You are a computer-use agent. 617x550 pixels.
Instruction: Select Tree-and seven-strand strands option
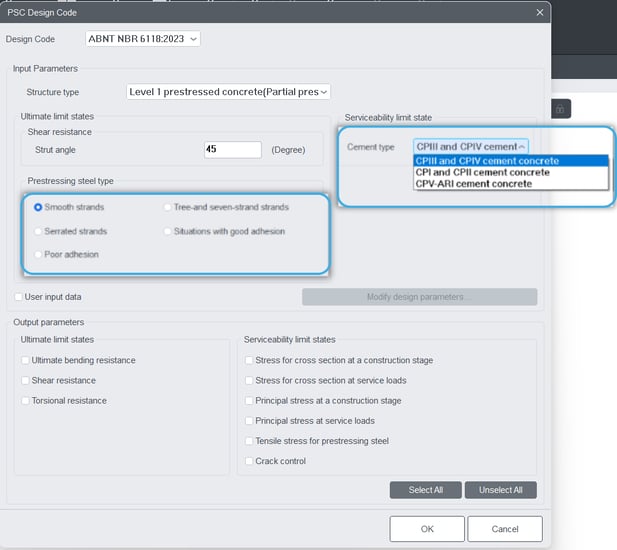(x=167, y=208)
